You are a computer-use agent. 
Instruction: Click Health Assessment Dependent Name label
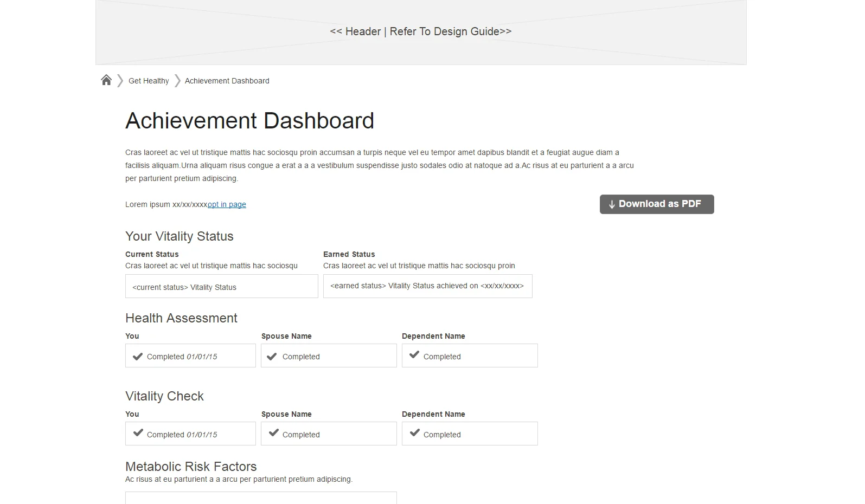433,336
